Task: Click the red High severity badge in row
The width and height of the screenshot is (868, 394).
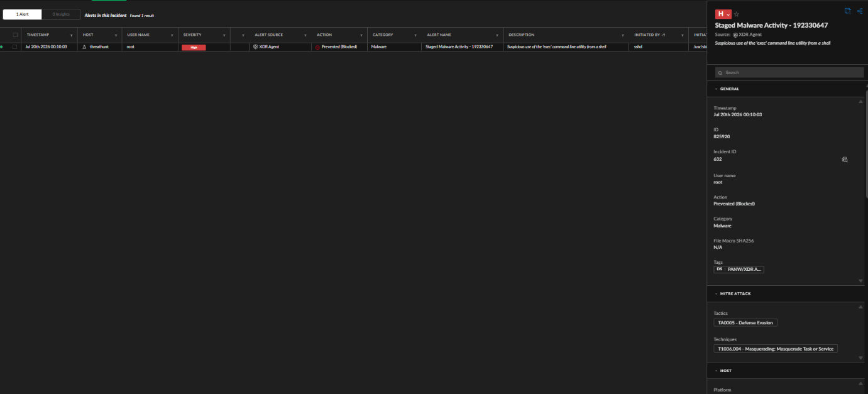Action: coord(194,47)
